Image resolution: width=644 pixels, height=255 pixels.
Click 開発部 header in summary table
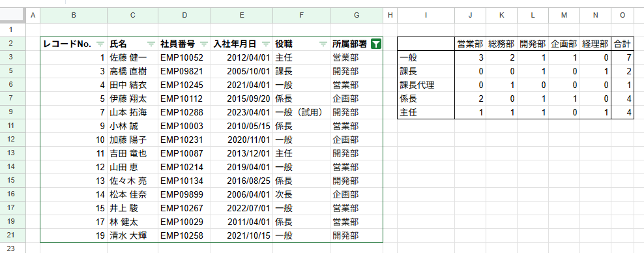(x=533, y=44)
